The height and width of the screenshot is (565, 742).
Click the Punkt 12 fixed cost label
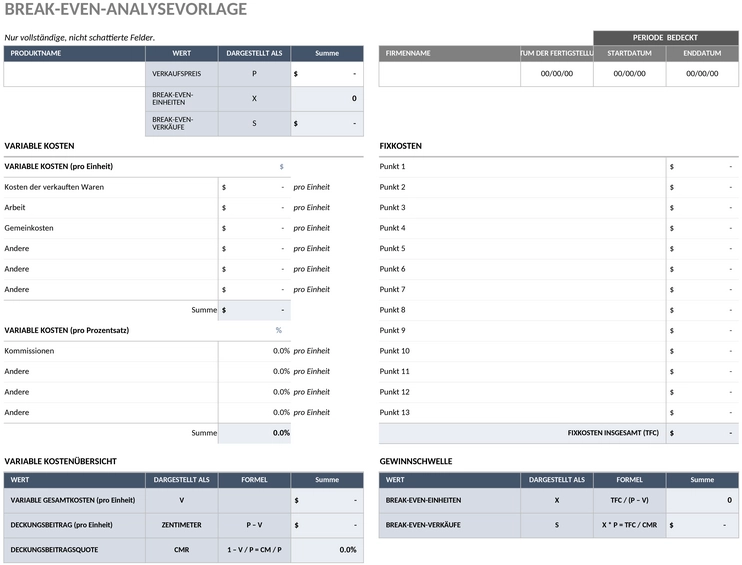click(x=395, y=392)
